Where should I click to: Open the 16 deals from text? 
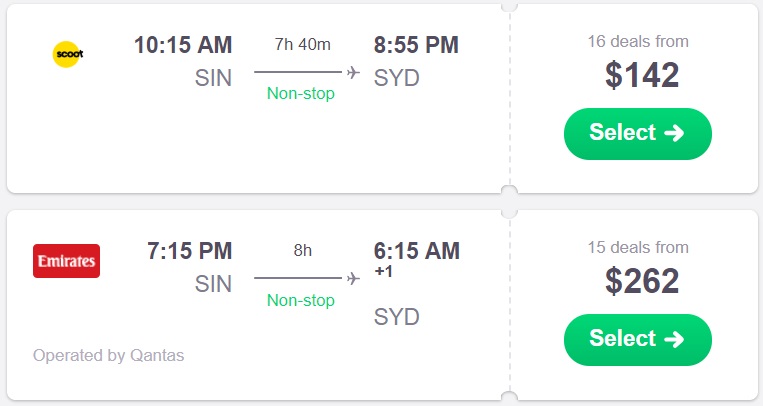click(x=638, y=42)
